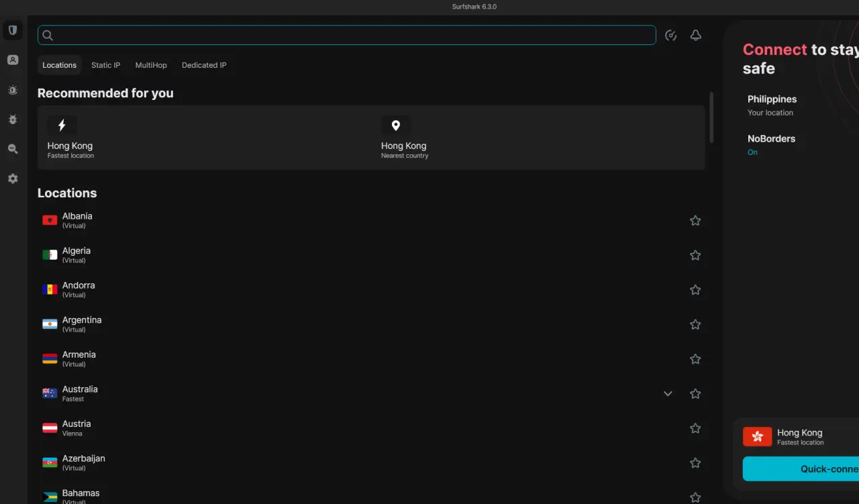
Task: Favorite Azerbaijan with its star
Action: [x=695, y=463]
